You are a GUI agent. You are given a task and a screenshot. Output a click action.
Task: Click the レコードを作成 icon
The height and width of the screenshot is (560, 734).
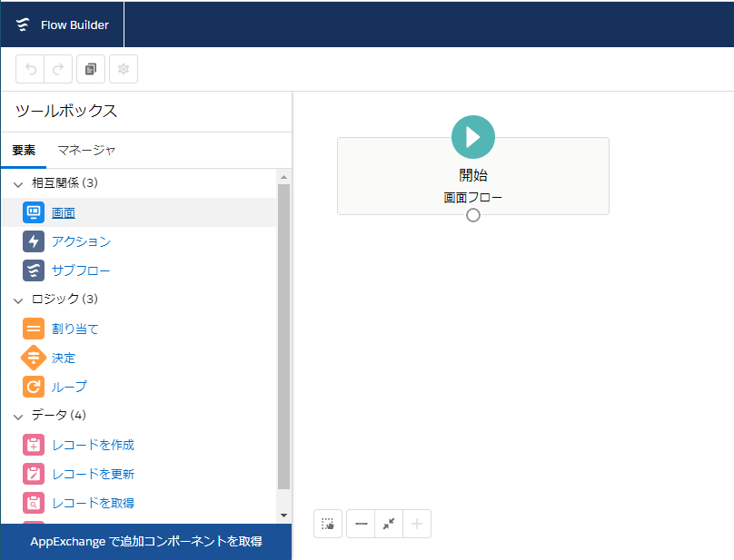point(34,445)
